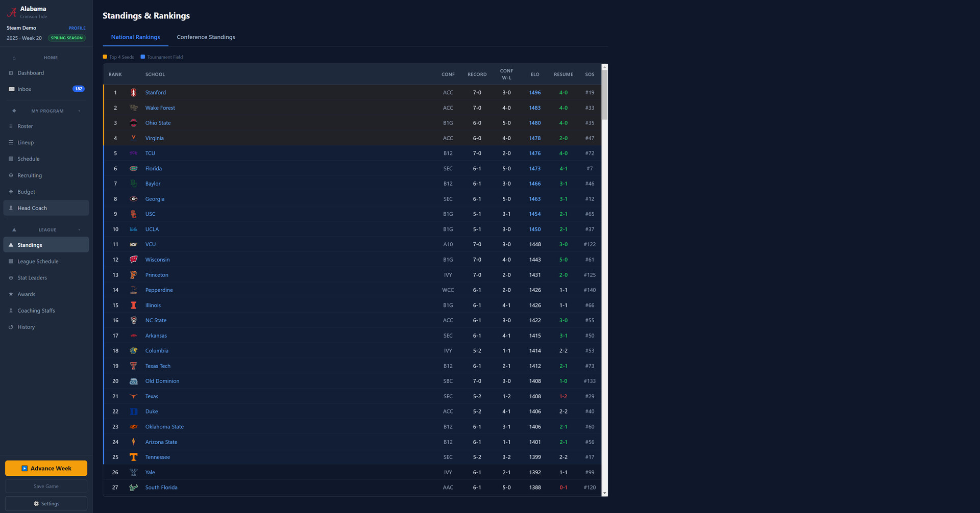Click the Awards star icon
This screenshot has width=980, height=513.
11,294
